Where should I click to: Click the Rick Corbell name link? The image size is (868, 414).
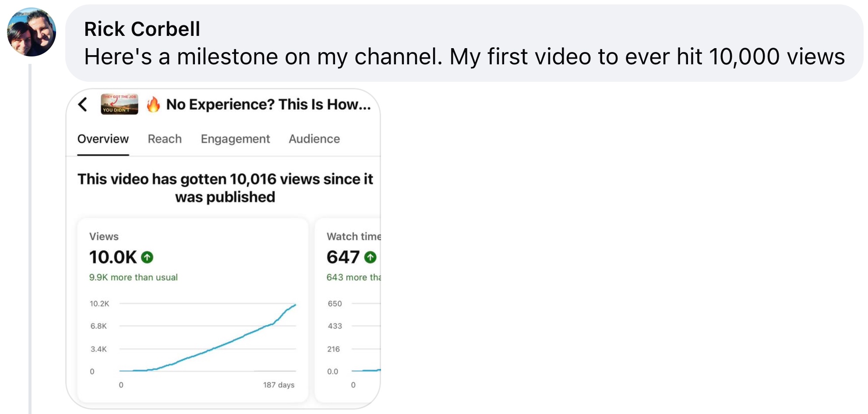[x=142, y=29]
